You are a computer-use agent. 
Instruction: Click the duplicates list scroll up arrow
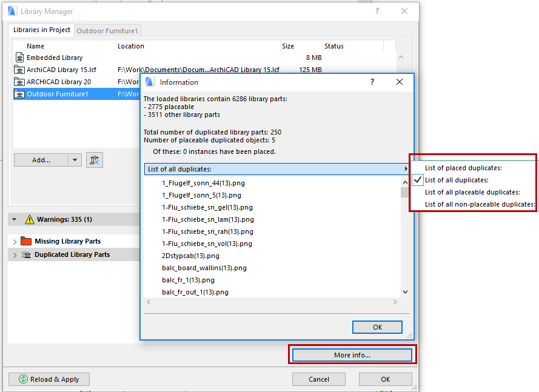tap(405, 182)
